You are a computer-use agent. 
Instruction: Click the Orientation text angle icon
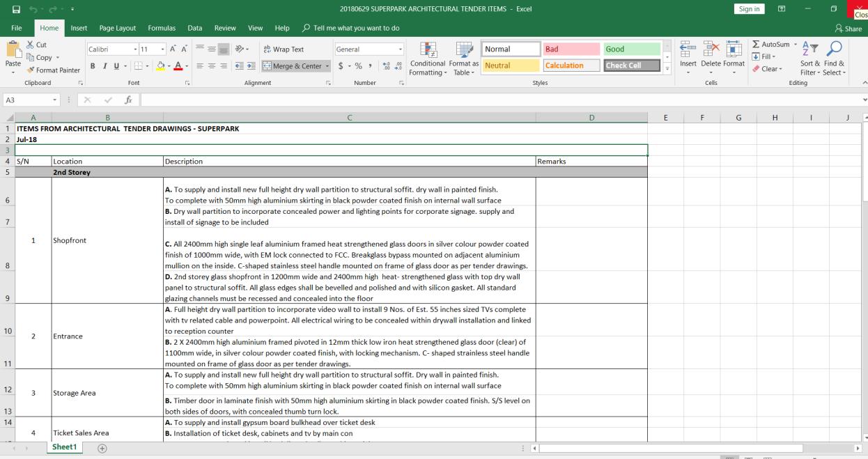(241, 49)
